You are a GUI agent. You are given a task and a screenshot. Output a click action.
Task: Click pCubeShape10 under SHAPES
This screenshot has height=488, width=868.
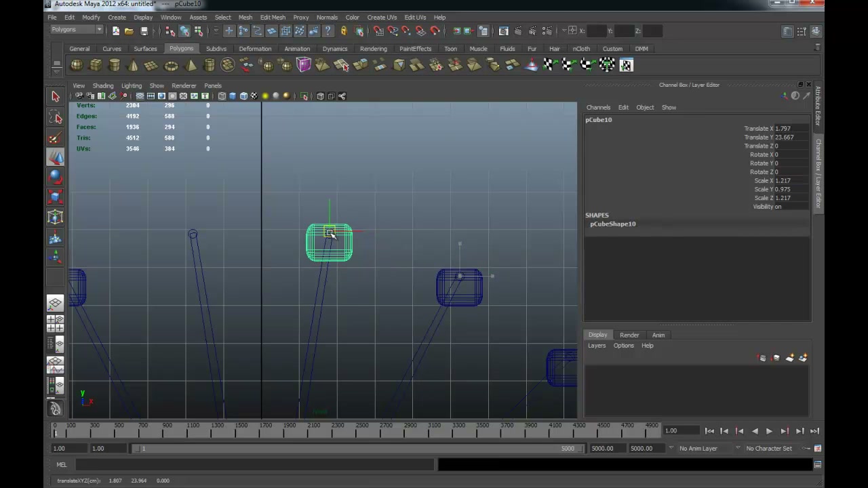pyautogui.click(x=613, y=224)
